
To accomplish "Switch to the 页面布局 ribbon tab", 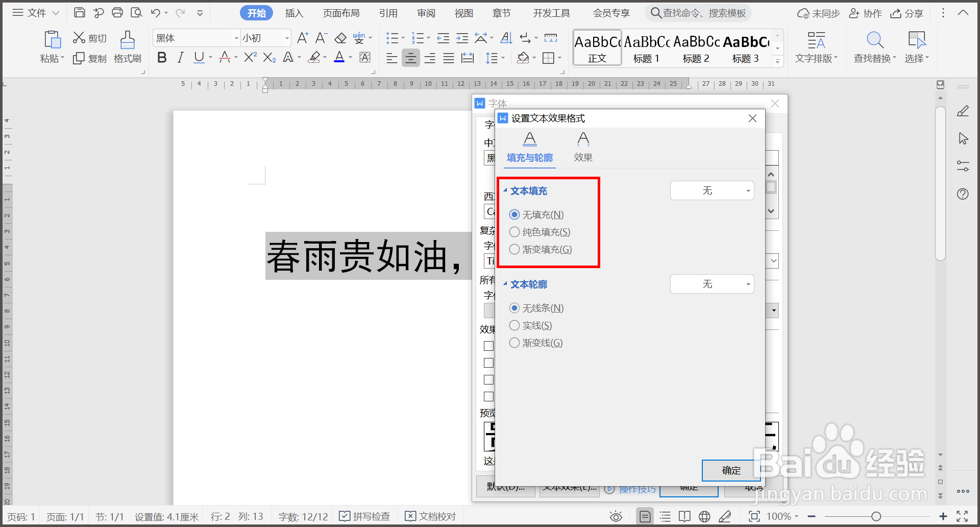I will pyautogui.click(x=341, y=13).
